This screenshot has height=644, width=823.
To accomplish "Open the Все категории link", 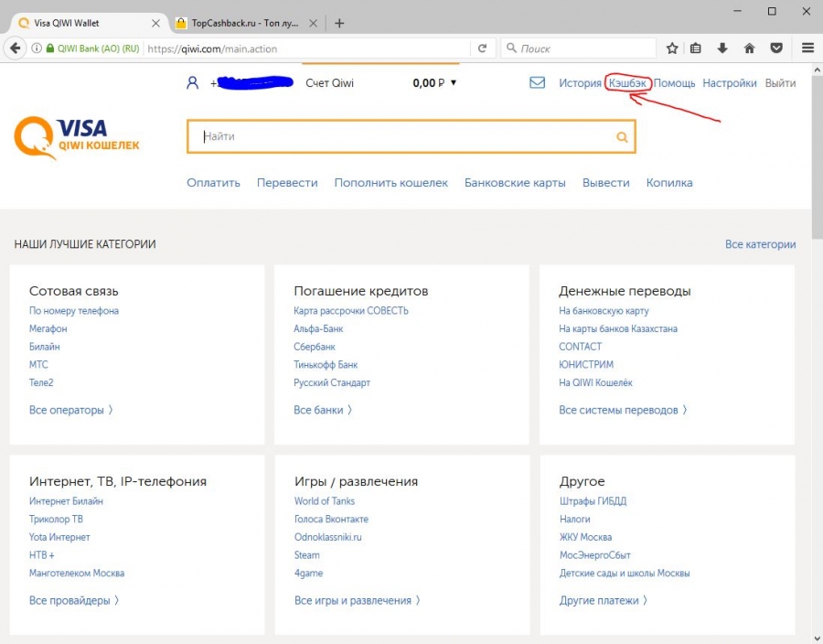I will point(760,244).
